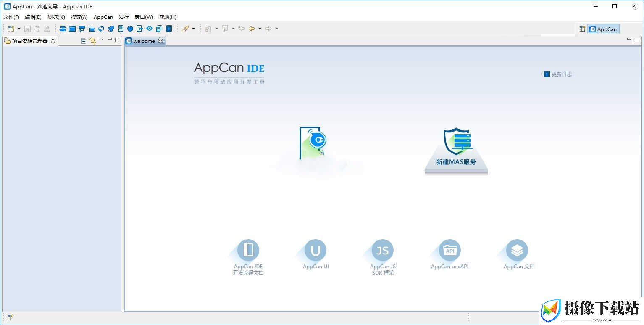Click the Save All stacked floppy icon

pos(37,29)
